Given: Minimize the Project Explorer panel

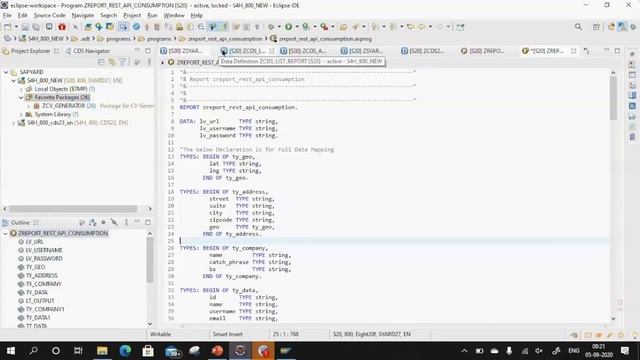Looking at the screenshot, I should tap(137, 51).
